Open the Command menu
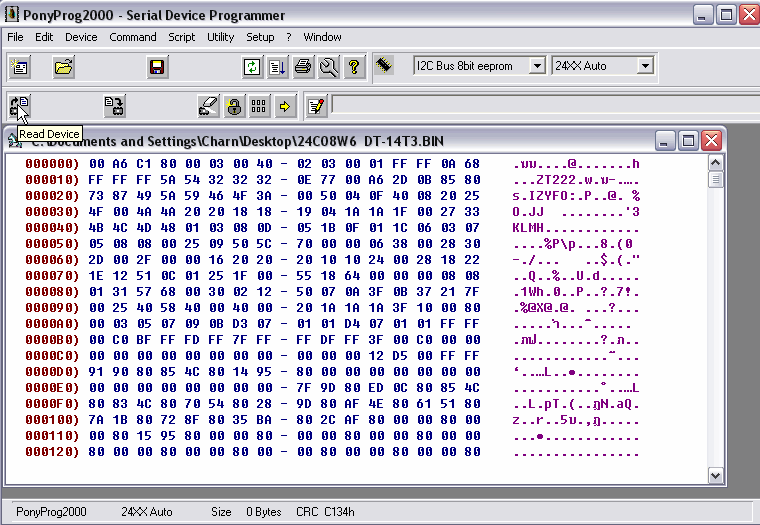The image size is (760, 525). pyautogui.click(x=132, y=37)
